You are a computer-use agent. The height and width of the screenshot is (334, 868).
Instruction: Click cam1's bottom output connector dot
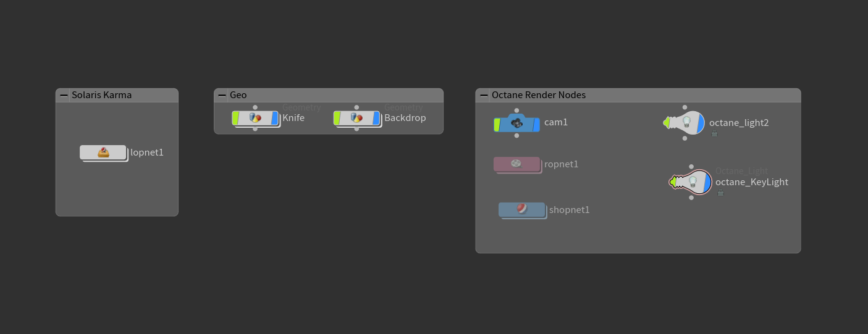pos(518,136)
